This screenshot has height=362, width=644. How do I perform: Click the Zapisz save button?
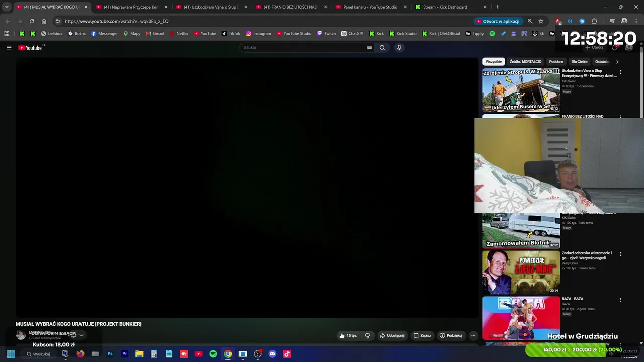[422, 336]
